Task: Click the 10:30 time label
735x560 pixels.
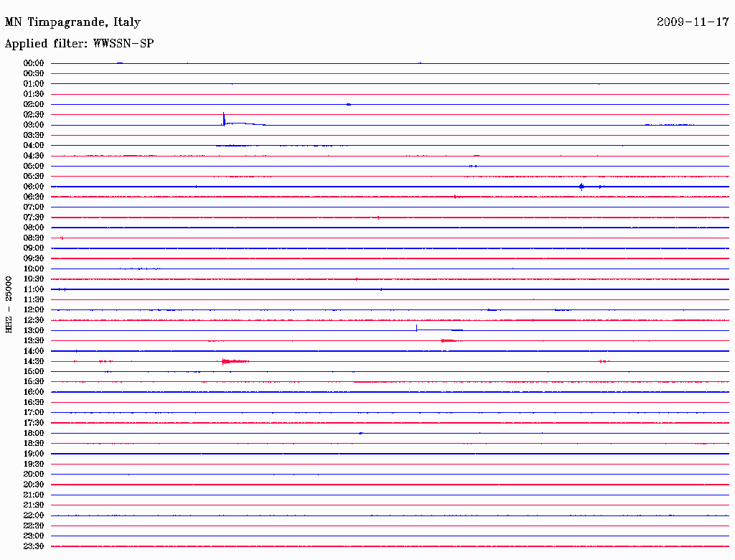Action: click(x=34, y=279)
